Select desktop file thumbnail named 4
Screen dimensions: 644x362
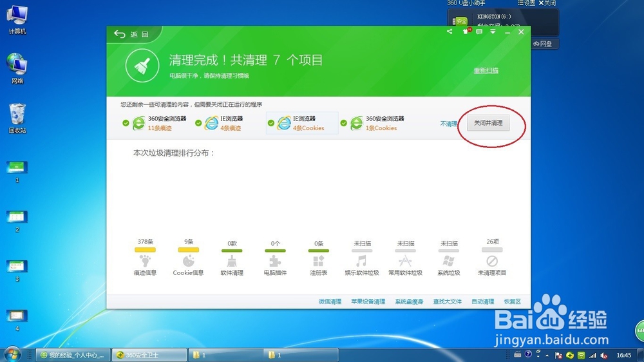pyautogui.click(x=17, y=321)
